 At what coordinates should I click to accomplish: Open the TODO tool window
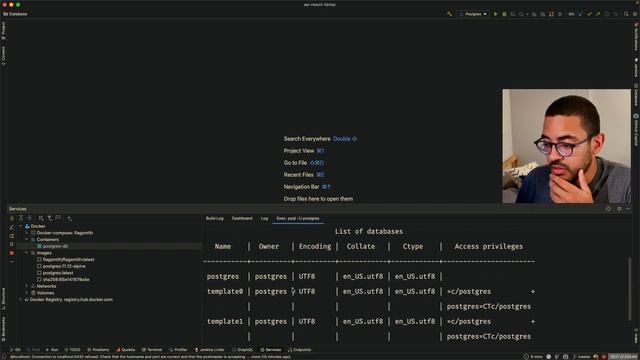point(73,350)
